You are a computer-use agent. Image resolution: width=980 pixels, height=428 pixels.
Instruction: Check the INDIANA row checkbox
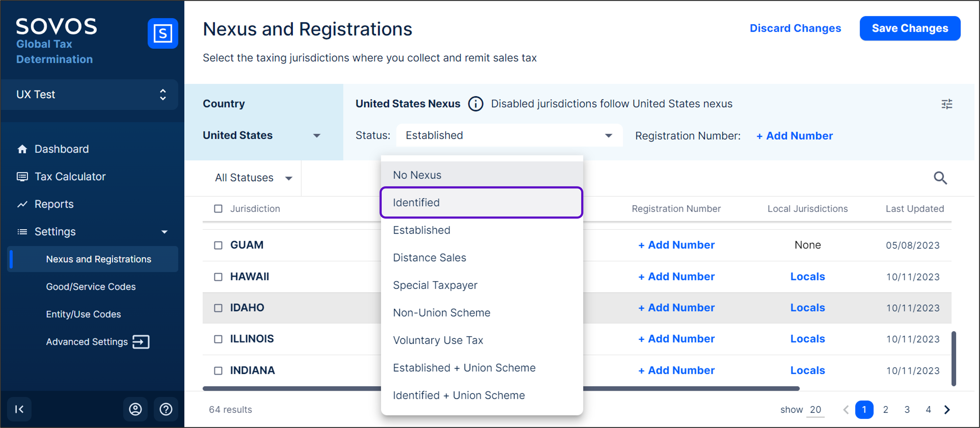pos(218,371)
